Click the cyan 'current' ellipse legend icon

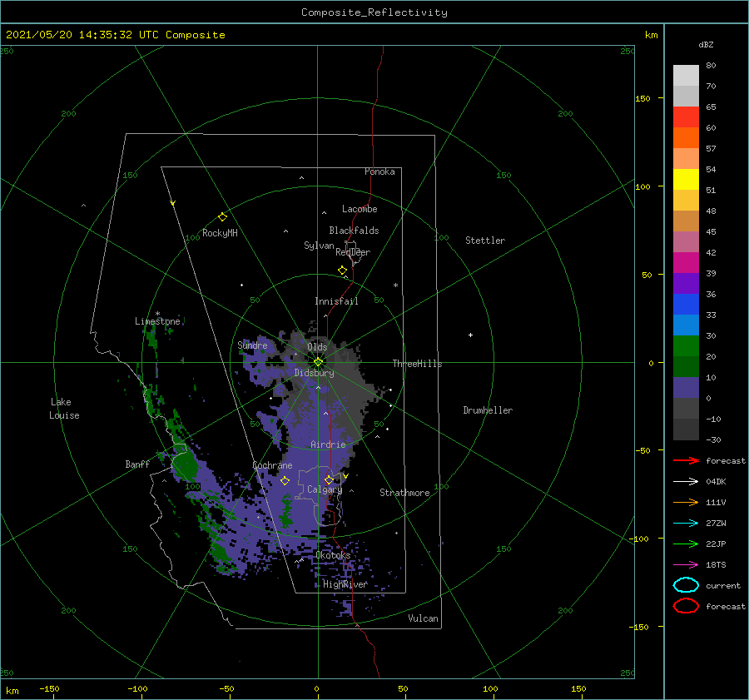pos(686,585)
